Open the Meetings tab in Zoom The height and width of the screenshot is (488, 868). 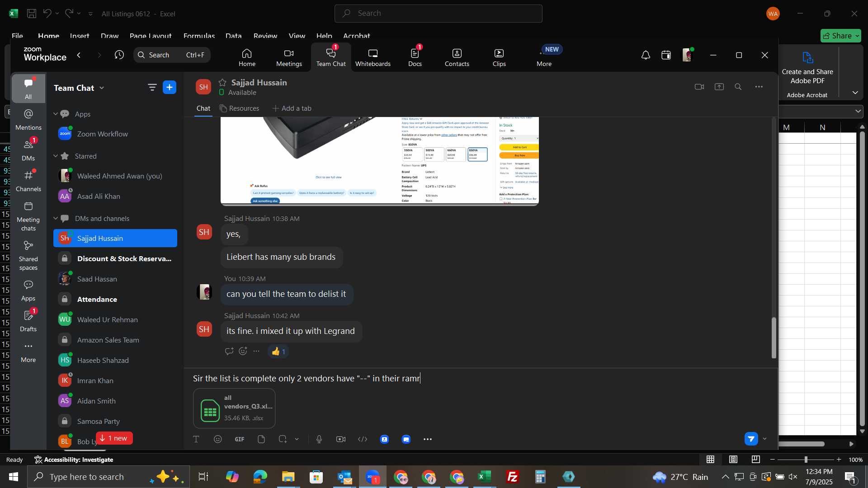tap(289, 57)
